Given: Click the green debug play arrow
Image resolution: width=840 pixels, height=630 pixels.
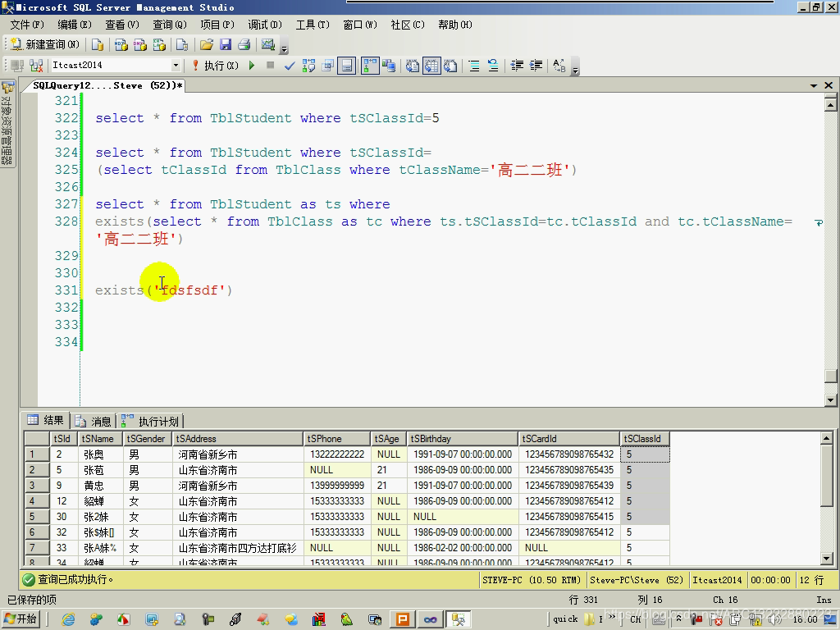Looking at the screenshot, I should (x=252, y=66).
